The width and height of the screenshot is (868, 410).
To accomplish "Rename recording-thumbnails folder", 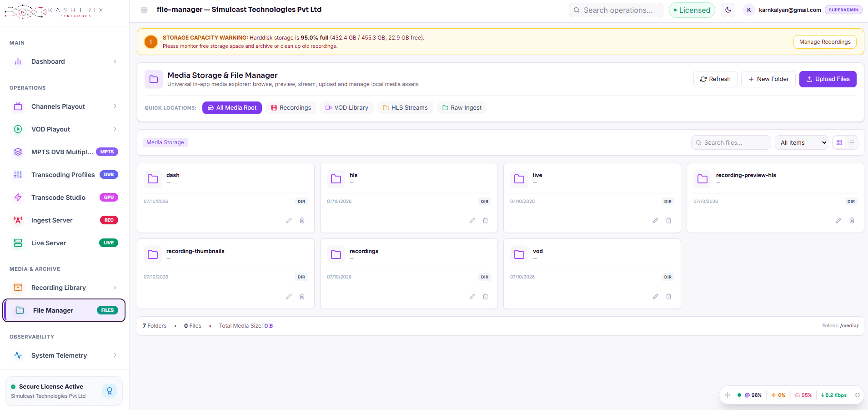I will pyautogui.click(x=289, y=297).
